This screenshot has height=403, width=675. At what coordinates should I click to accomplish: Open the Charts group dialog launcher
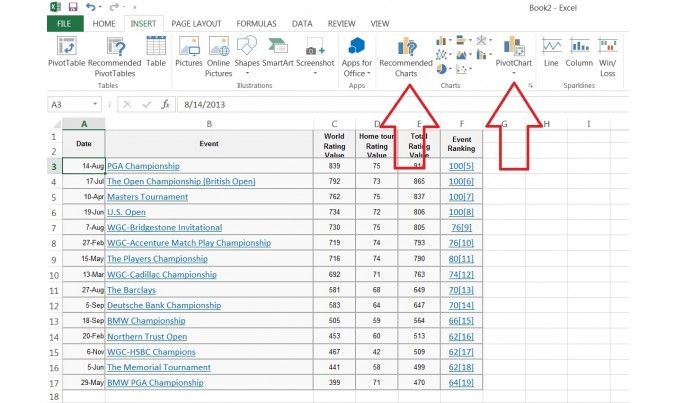point(530,86)
